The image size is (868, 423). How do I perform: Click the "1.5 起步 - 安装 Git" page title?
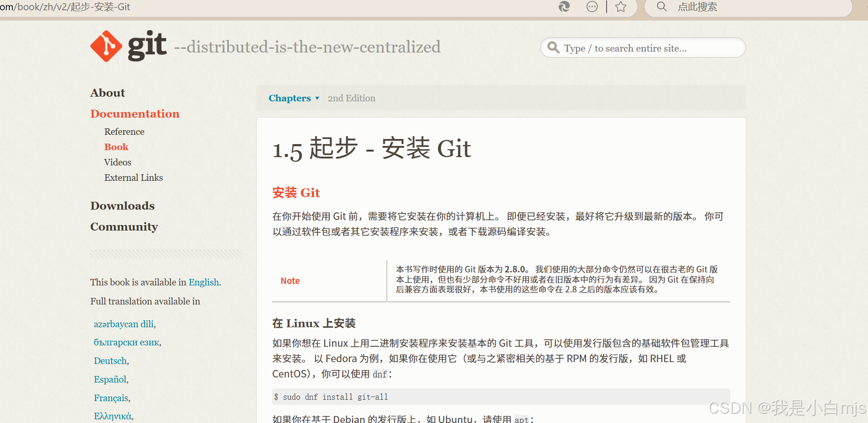(372, 149)
